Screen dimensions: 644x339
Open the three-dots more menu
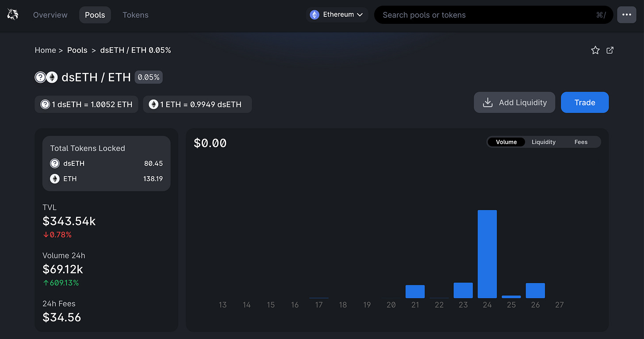(x=627, y=15)
